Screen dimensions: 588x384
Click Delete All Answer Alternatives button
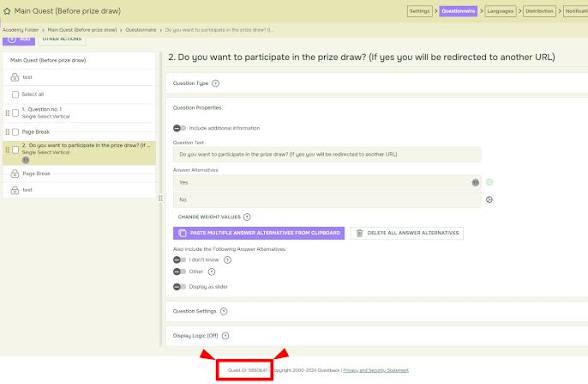(x=407, y=233)
